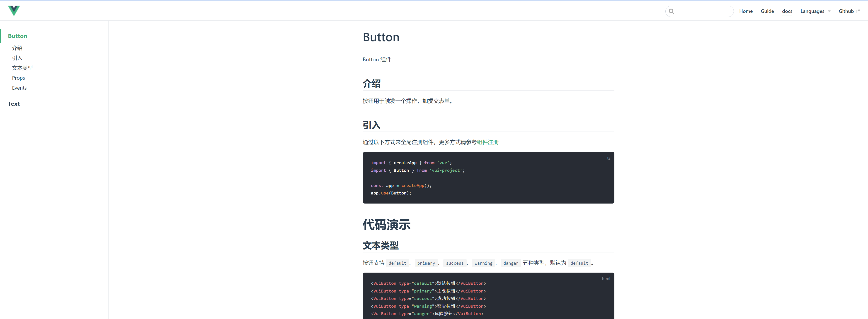The image size is (868, 319).
Task: Jump to 介绍 sidebar section
Action: 17,48
